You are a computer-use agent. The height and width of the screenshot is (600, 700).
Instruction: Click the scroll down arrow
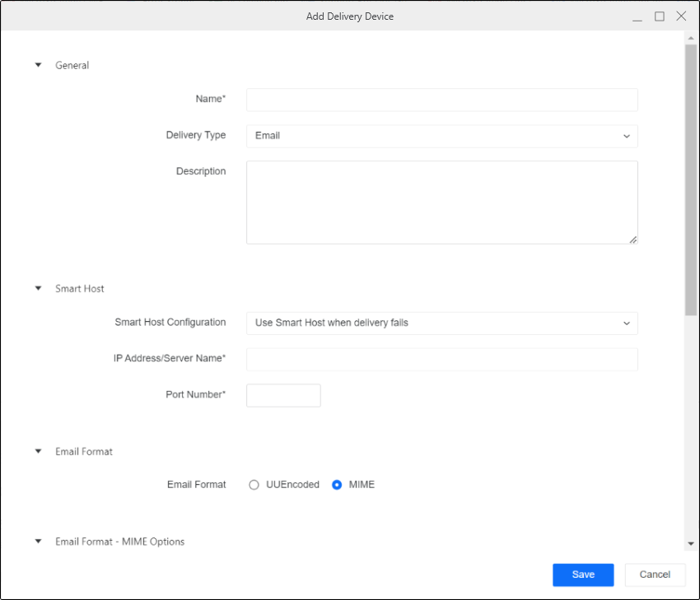point(691,544)
